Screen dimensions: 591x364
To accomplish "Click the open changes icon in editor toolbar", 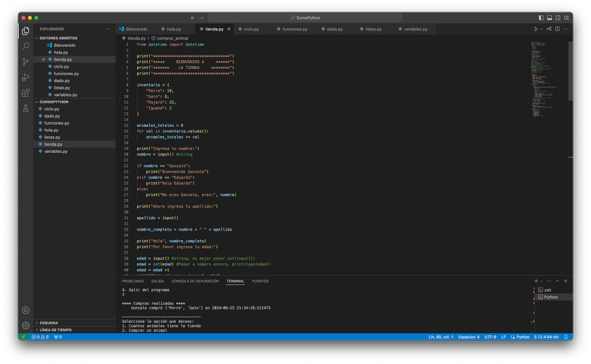I will click(x=549, y=29).
